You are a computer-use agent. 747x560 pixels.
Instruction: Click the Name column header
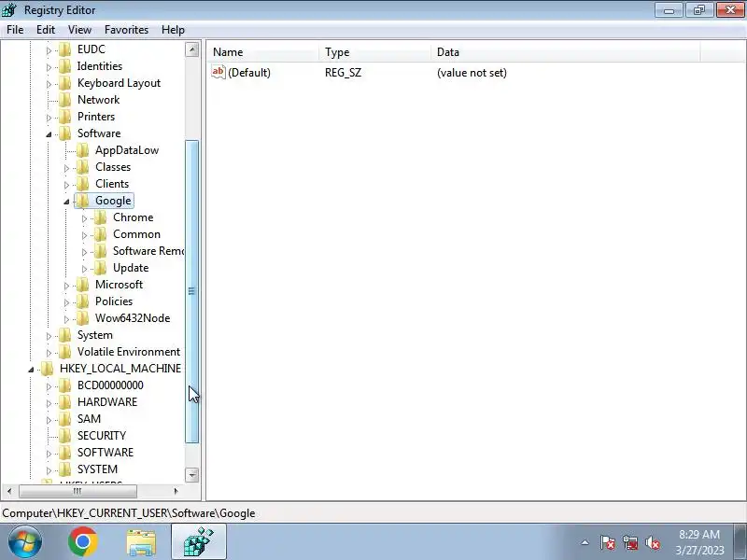(263, 52)
